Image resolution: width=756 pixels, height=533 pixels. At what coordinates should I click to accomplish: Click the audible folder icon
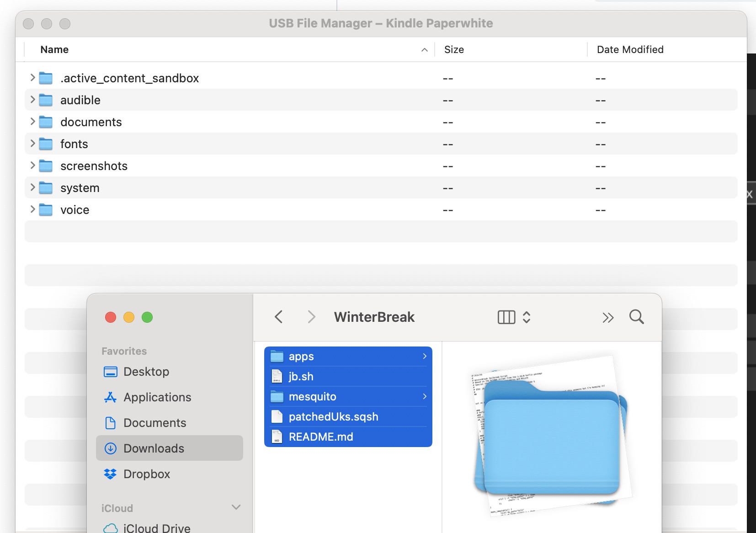coord(46,100)
